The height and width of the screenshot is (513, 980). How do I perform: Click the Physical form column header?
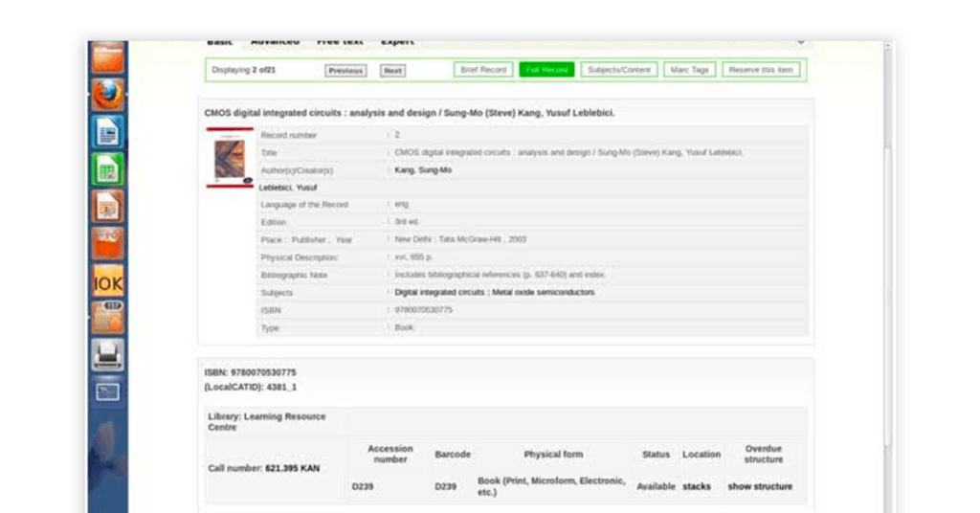pyautogui.click(x=553, y=455)
